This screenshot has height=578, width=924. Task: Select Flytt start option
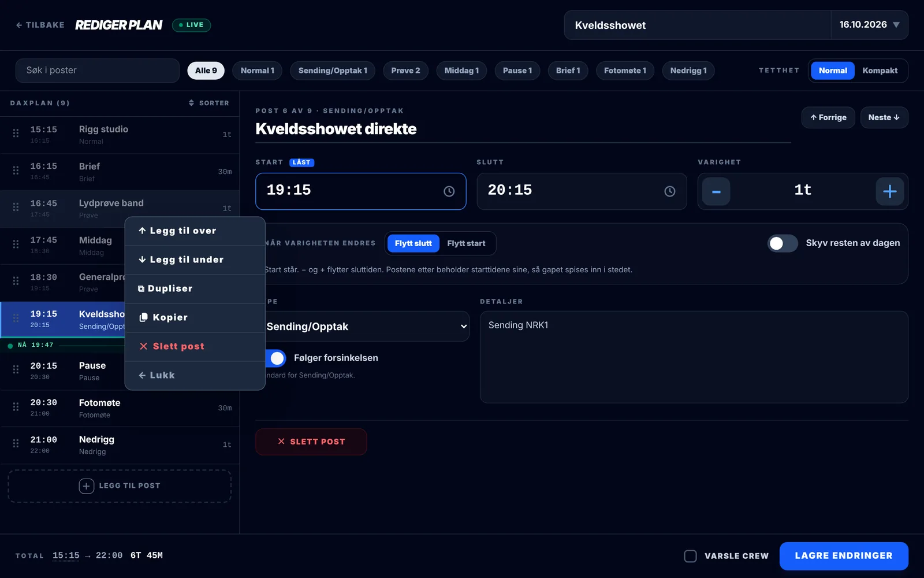point(466,243)
